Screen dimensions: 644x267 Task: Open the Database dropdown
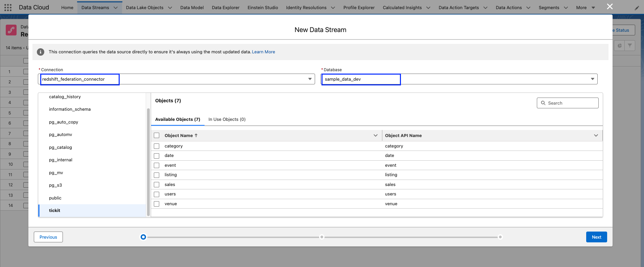pyautogui.click(x=459, y=79)
